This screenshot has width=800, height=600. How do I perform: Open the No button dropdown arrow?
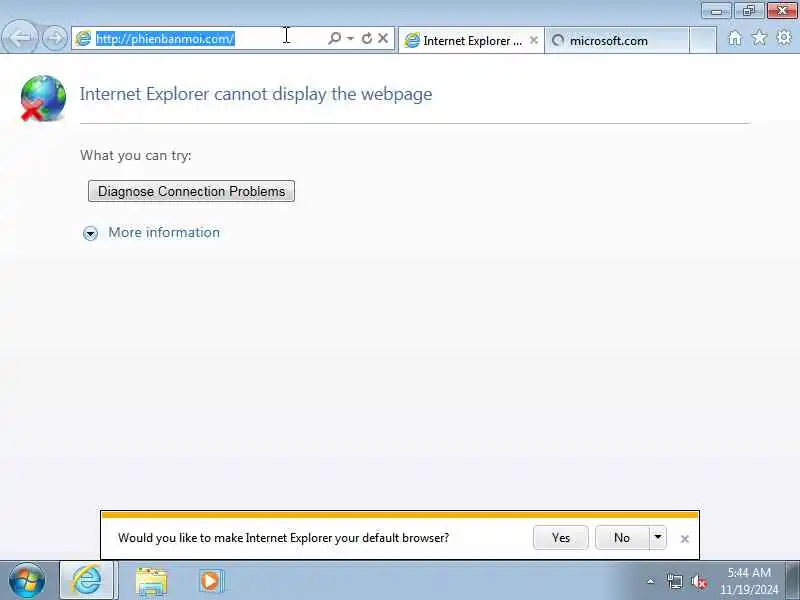(658, 538)
